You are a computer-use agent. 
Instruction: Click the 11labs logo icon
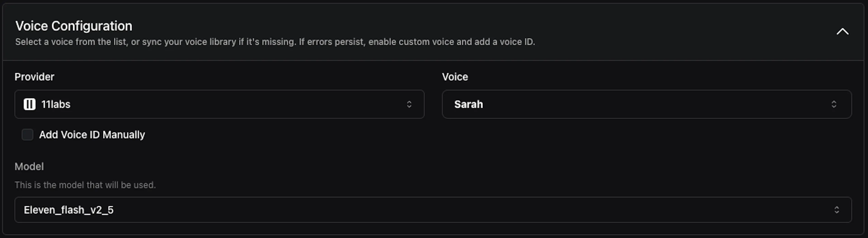30,104
